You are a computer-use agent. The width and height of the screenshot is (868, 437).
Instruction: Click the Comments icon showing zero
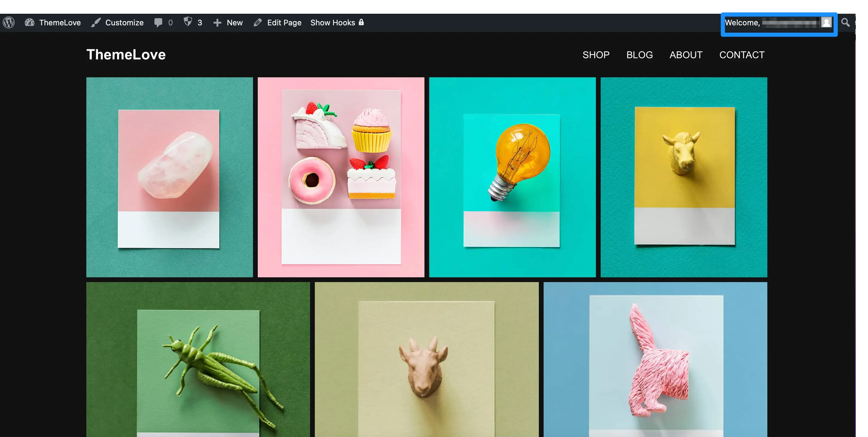coord(163,23)
